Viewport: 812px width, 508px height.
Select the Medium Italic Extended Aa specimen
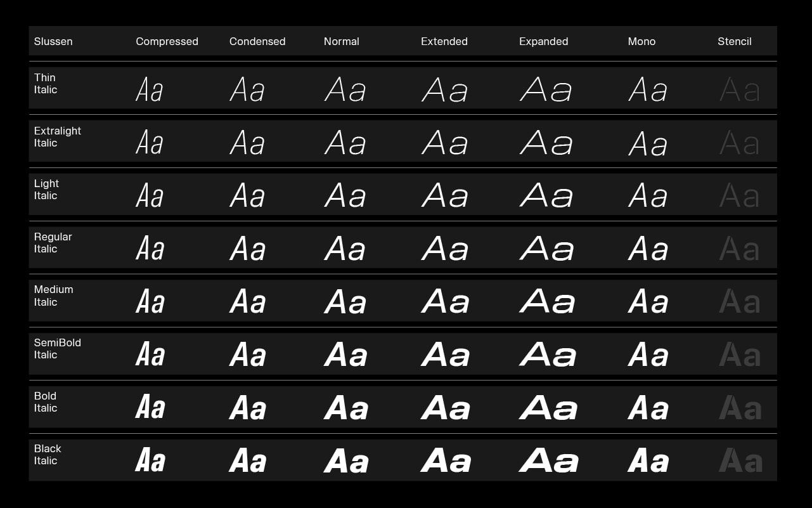point(446,302)
